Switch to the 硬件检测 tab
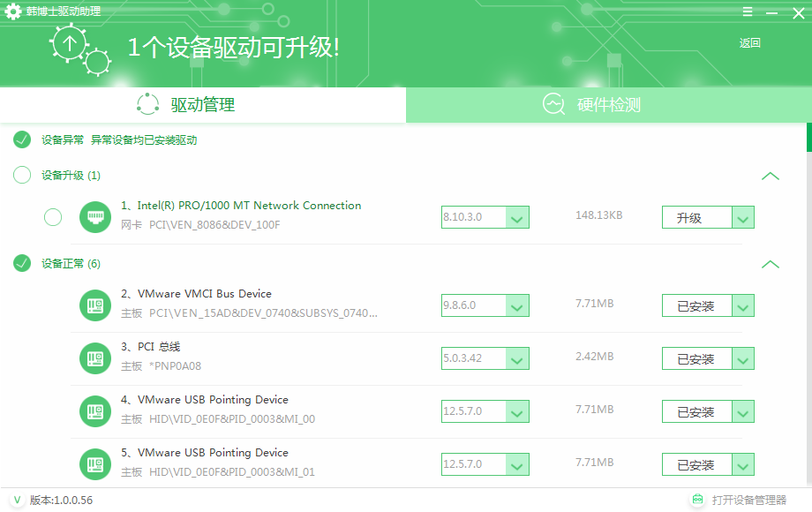This screenshot has height=512, width=812. tap(608, 105)
